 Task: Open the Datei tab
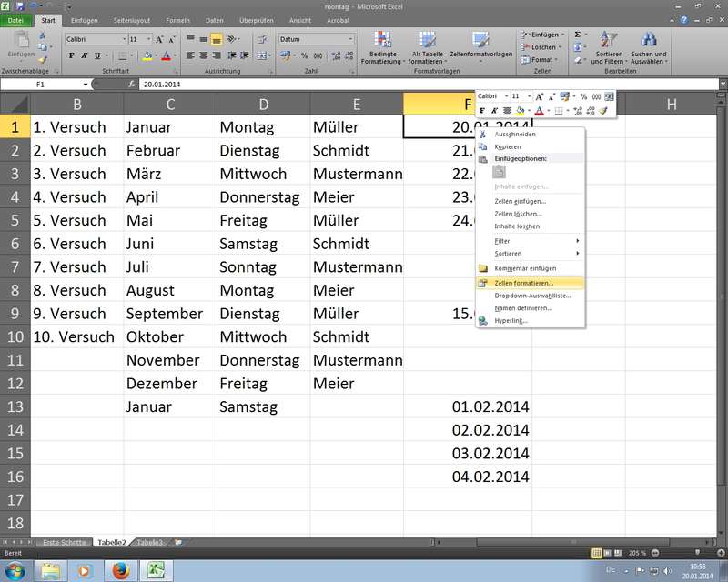15,20
